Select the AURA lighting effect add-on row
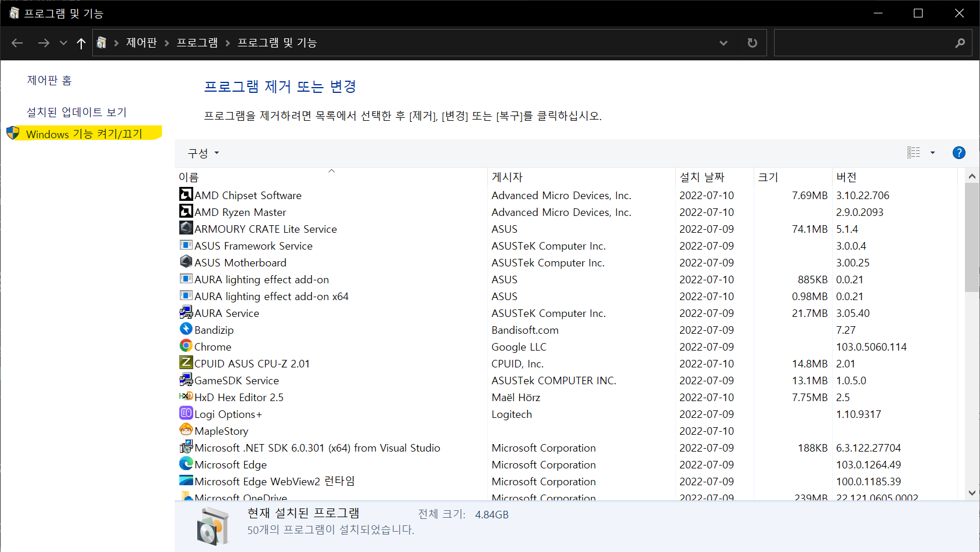This screenshot has height=552, width=980. pos(566,280)
